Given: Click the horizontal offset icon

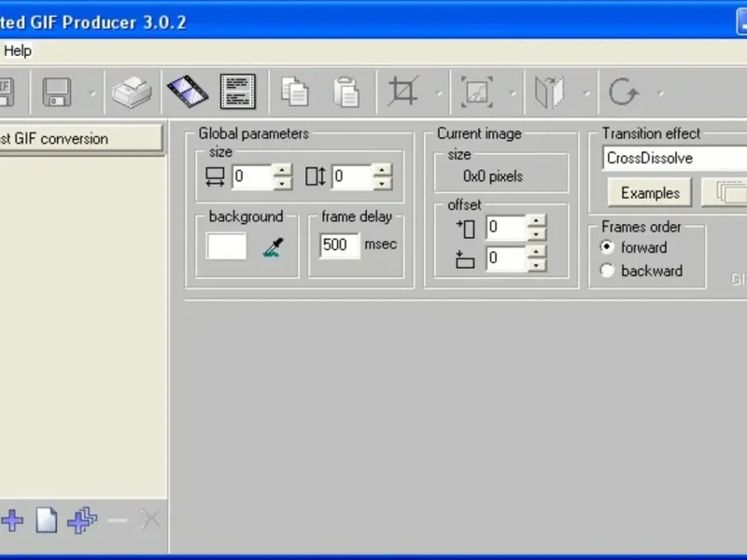Looking at the screenshot, I should click(x=466, y=229).
